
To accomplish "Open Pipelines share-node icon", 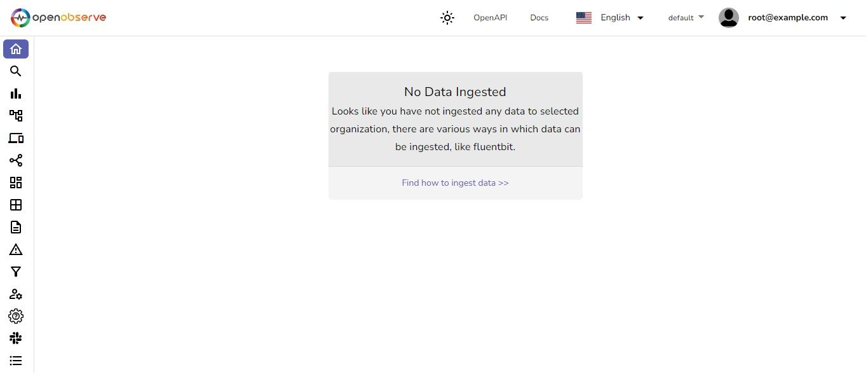I will coord(16,160).
